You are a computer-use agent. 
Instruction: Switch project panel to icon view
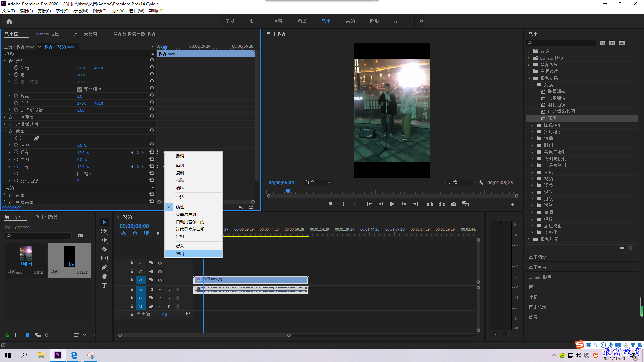coord(28,335)
